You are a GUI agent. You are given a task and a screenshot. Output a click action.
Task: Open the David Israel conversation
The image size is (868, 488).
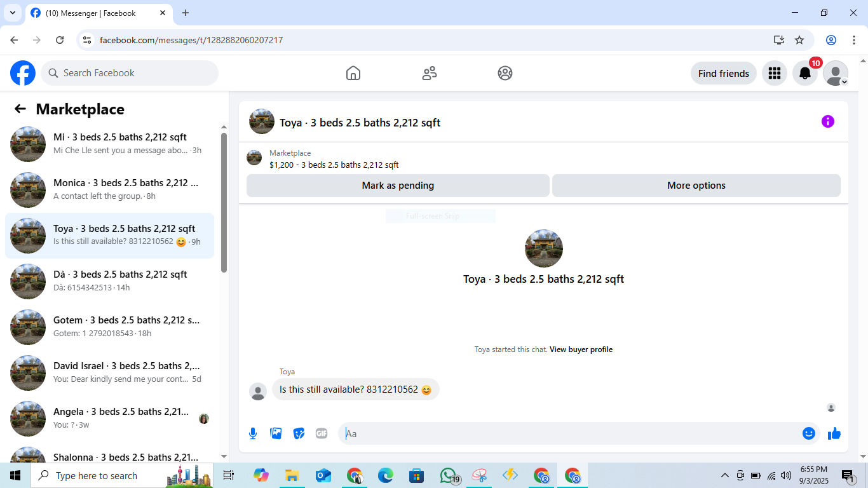pyautogui.click(x=109, y=373)
